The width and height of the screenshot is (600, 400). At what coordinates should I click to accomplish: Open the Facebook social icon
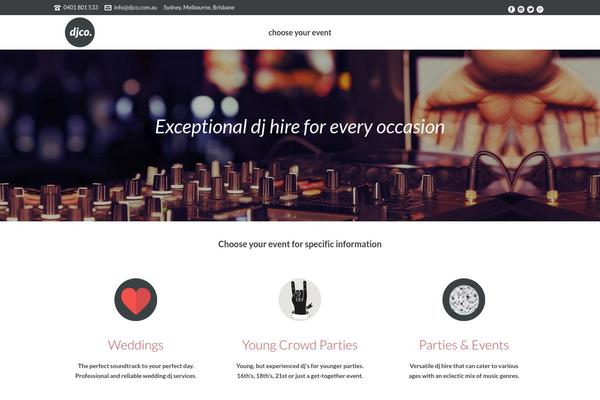pos(511,10)
